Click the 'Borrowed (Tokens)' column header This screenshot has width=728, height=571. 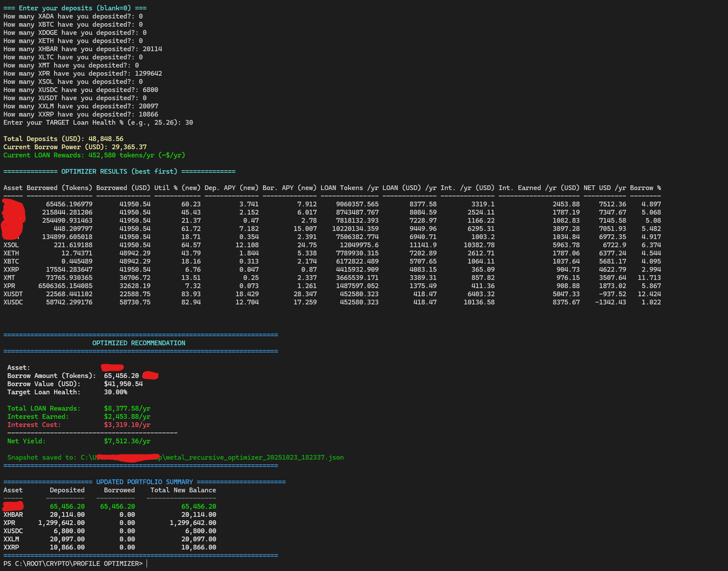coord(59,188)
